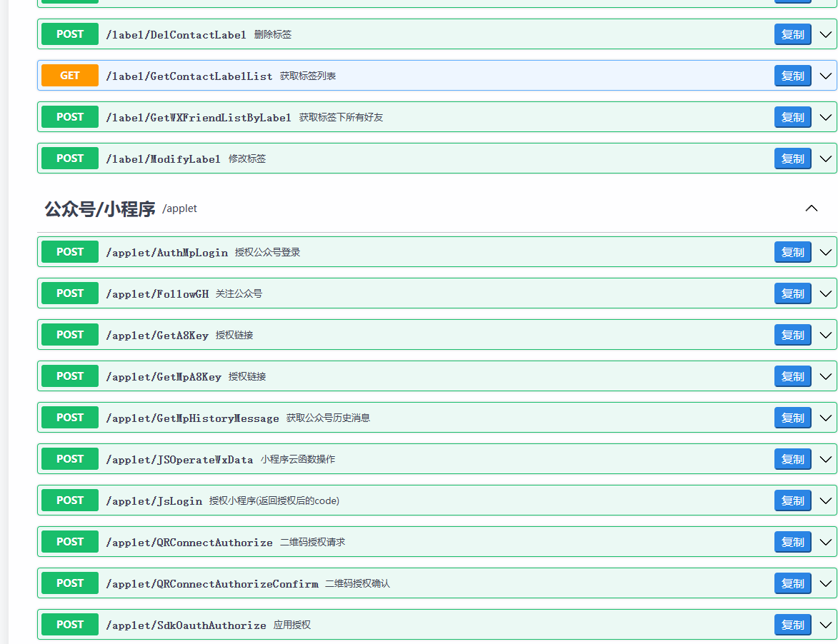Expand the /applet/GetA8Key endpoint arrow
Image resolution: width=838 pixels, height=644 pixels.
[825, 335]
